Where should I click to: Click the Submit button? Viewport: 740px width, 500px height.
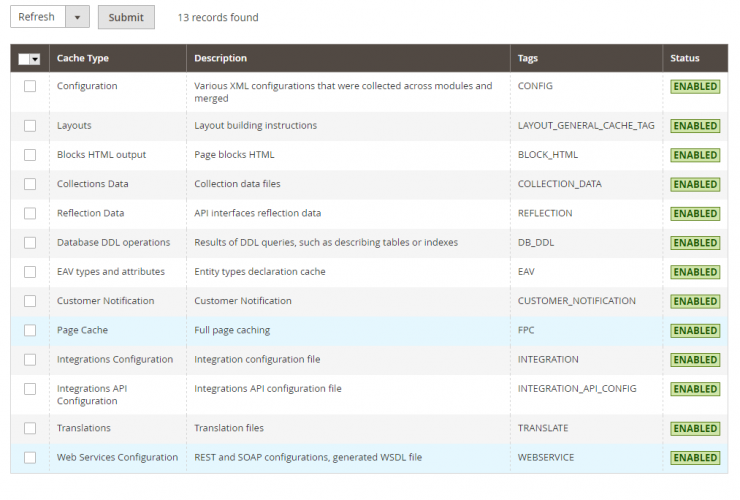126,17
